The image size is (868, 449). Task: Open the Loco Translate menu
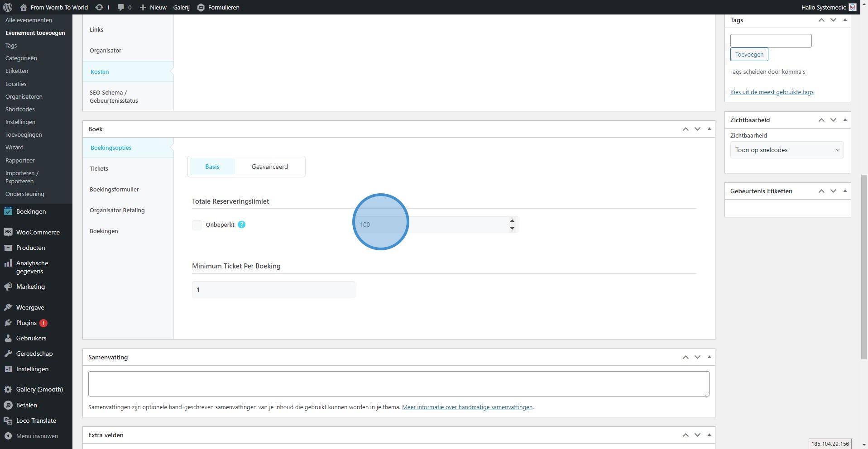36,420
